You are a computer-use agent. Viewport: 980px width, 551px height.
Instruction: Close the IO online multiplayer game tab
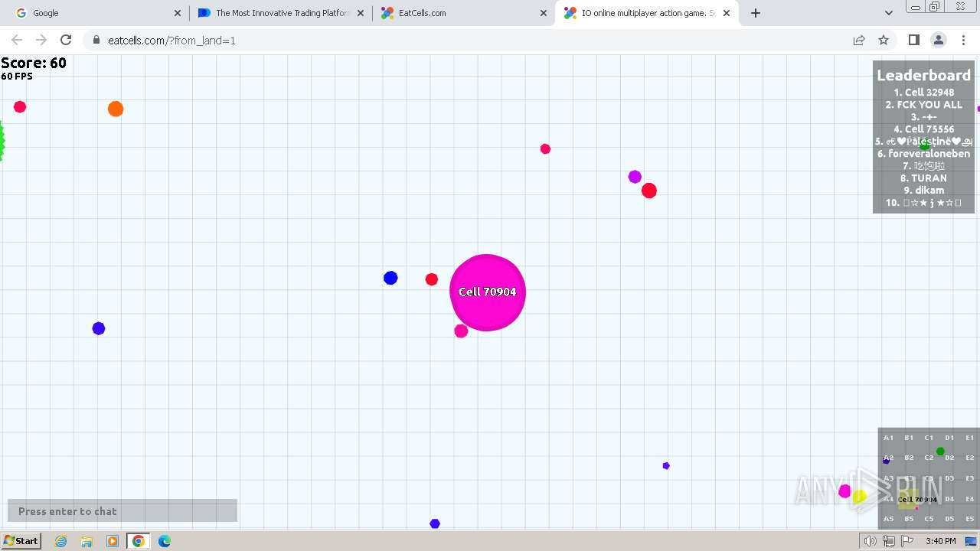coord(727,13)
